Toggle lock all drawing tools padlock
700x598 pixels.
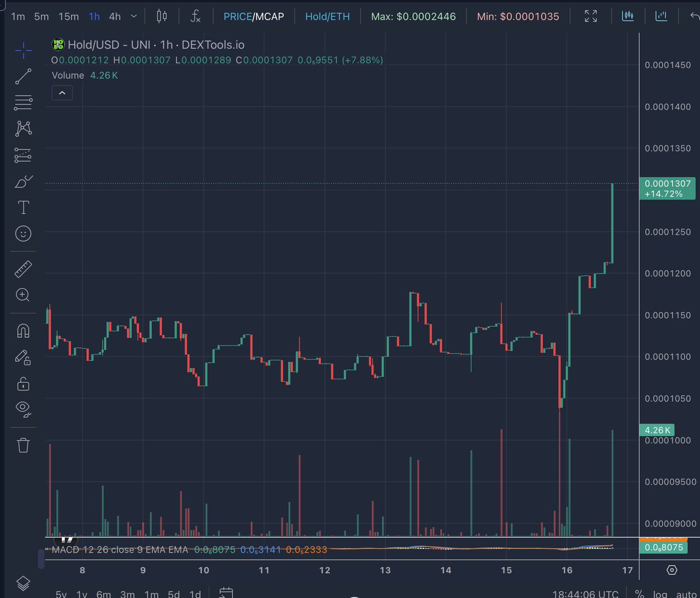[23, 383]
